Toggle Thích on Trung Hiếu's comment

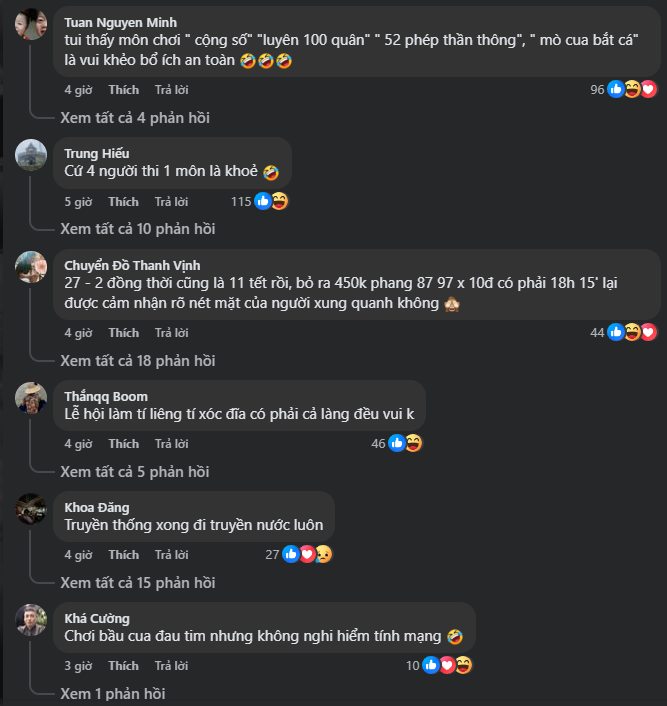124,201
